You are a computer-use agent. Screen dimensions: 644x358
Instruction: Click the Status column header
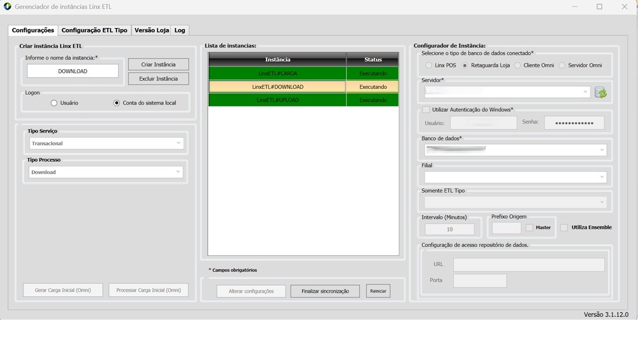tap(373, 60)
